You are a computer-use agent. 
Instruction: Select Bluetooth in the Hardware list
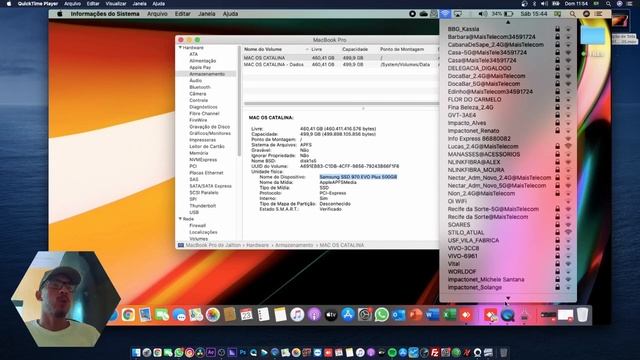200,87
